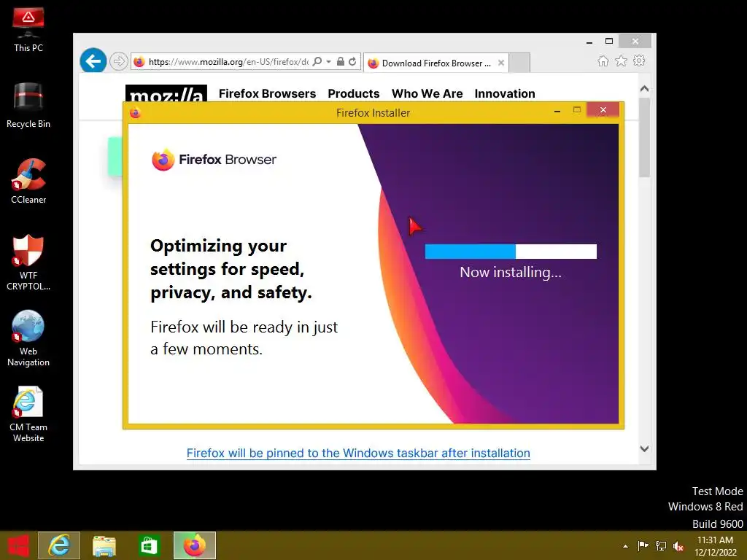Open the Who We Are menu
Screen dimensions: 747x560
(x=427, y=93)
